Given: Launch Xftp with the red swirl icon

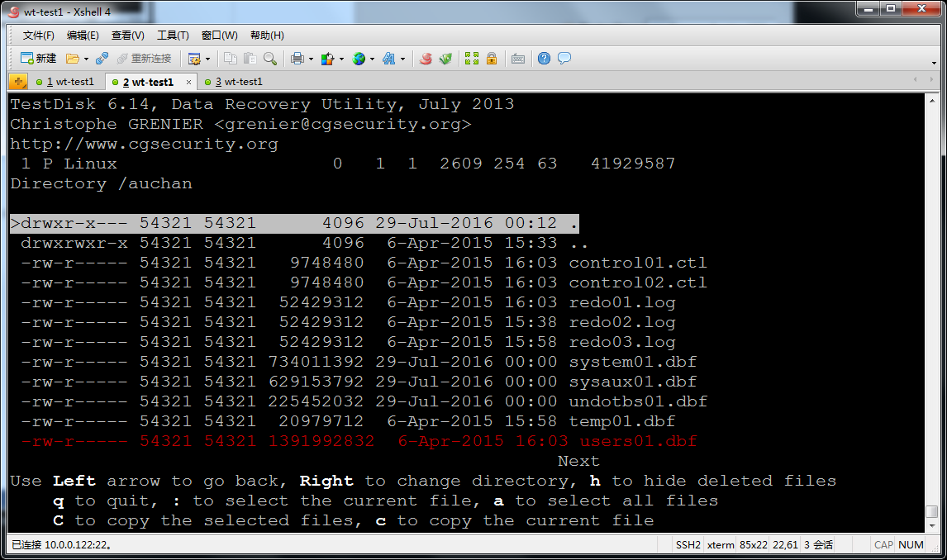Looking at the screenshot, I should pos(426,59).
